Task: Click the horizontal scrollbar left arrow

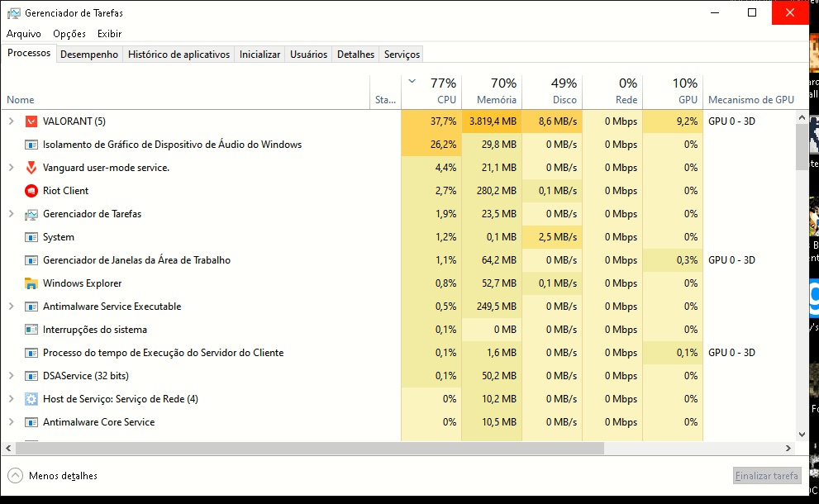Action: click(8, 448)
